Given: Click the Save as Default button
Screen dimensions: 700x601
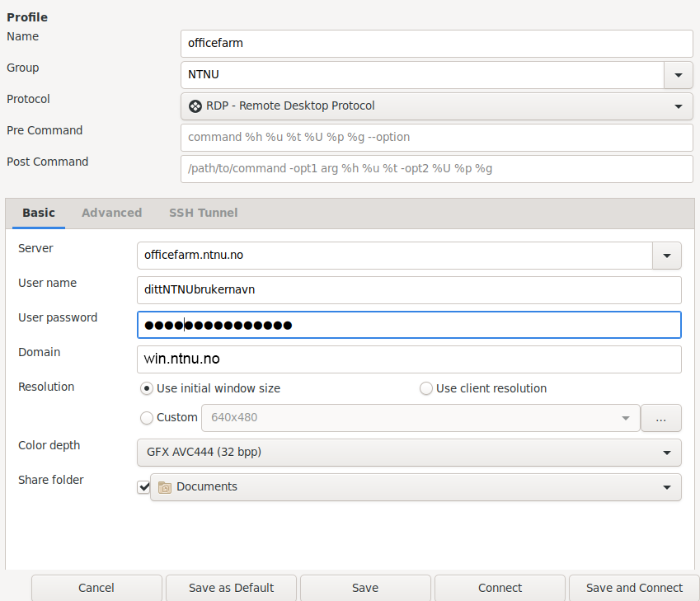Looking at the screenshot, I should [x=231, y=588].
